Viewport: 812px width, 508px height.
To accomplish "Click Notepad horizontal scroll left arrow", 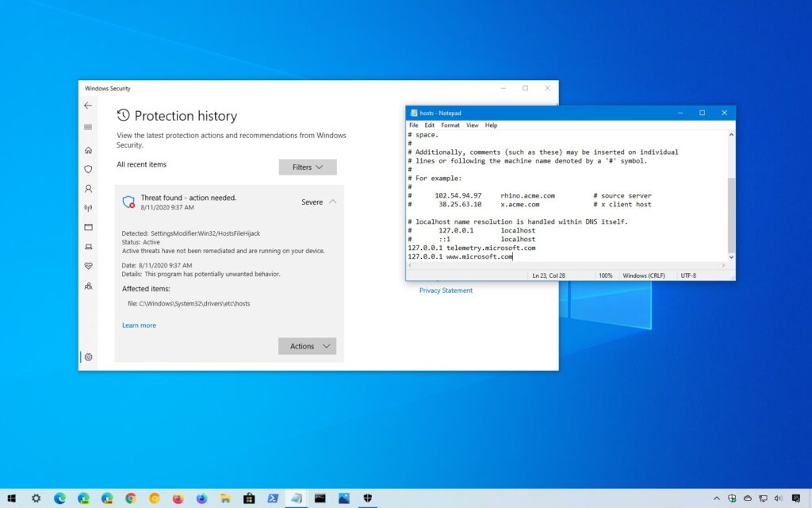I will pyautogui.click(x=410, y=265).
